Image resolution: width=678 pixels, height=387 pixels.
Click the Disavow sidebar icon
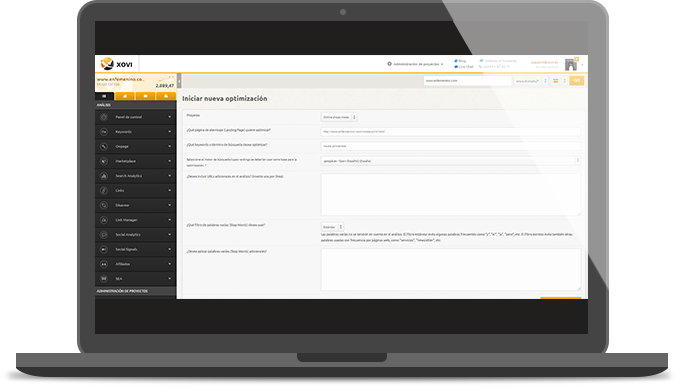pyautogui.click(x=104, y=205)
